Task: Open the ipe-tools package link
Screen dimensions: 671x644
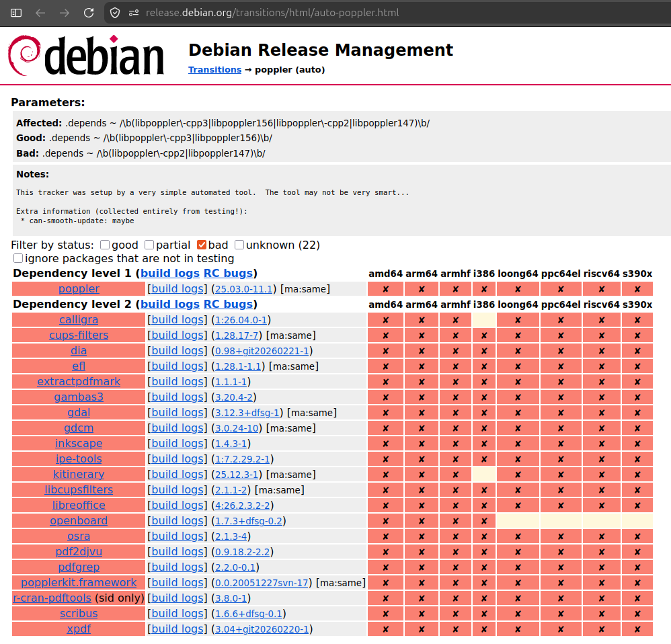Action: [79, 458]
